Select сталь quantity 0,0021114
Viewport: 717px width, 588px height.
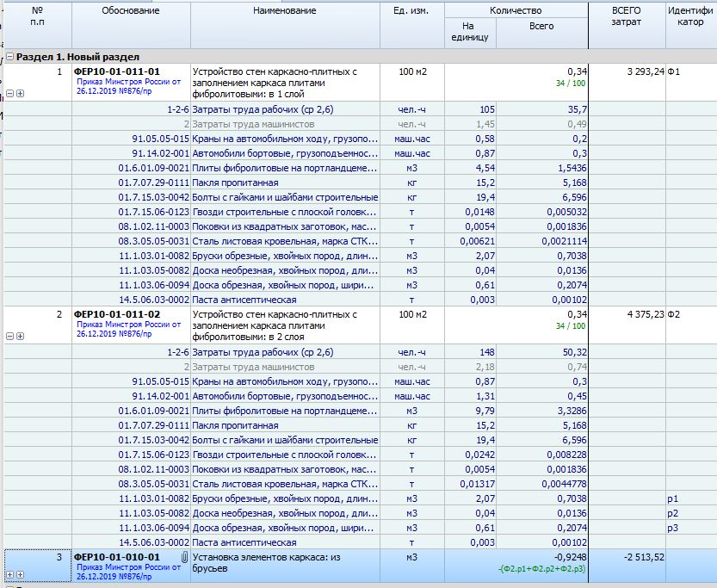565,241
